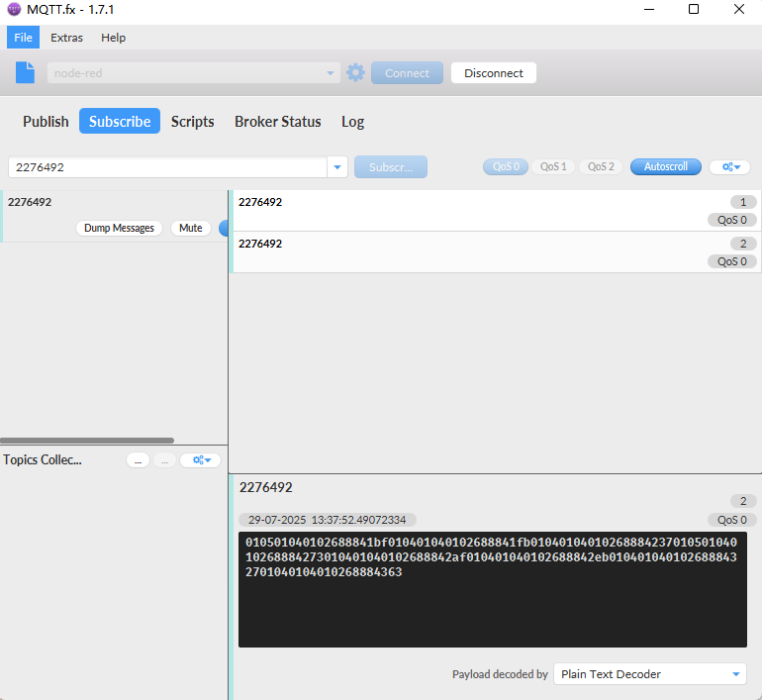Click first ellipsis button in Topics Collector
762x700 pixels.
(138, 459)
